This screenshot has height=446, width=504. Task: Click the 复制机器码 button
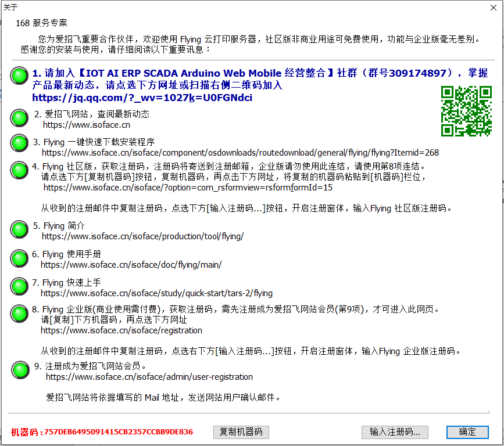241,432
